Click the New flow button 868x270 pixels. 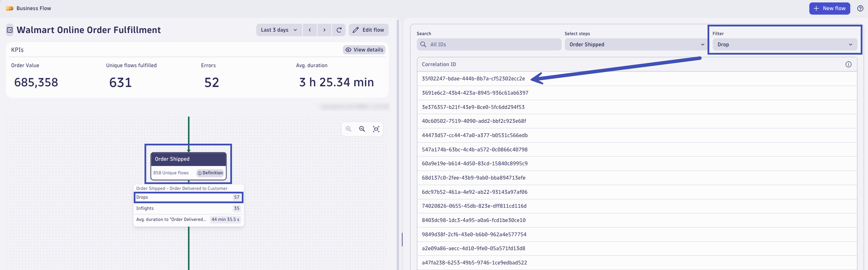(829, 8)
